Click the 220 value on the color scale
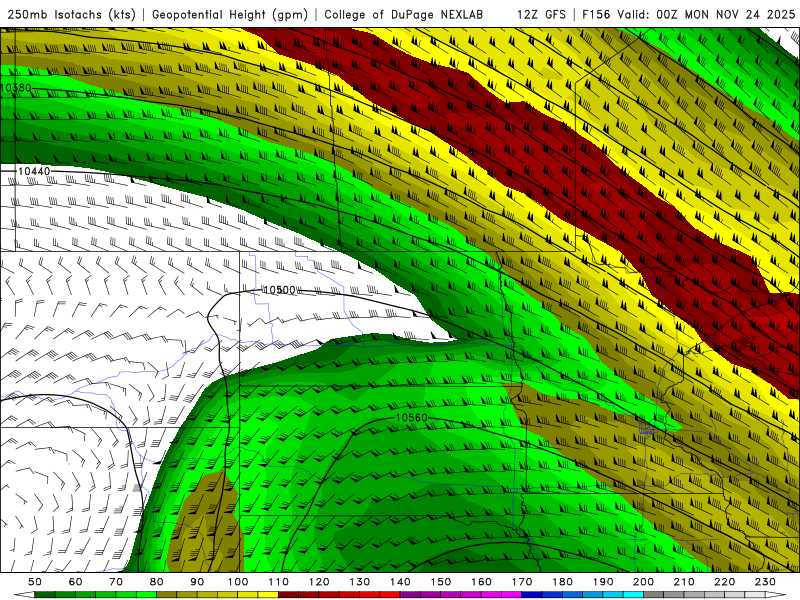The height and width of the screenshot is (600, 800). [x=724, y=582]
